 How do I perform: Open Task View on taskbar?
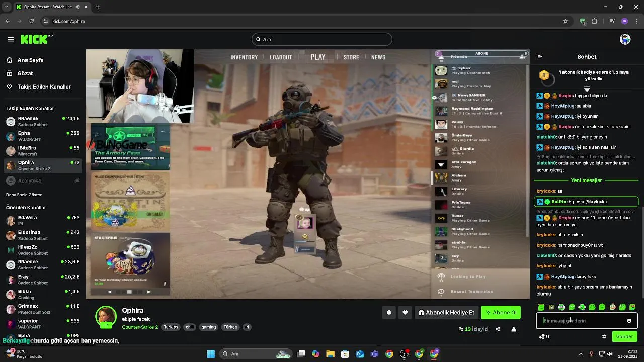[301, 354]
